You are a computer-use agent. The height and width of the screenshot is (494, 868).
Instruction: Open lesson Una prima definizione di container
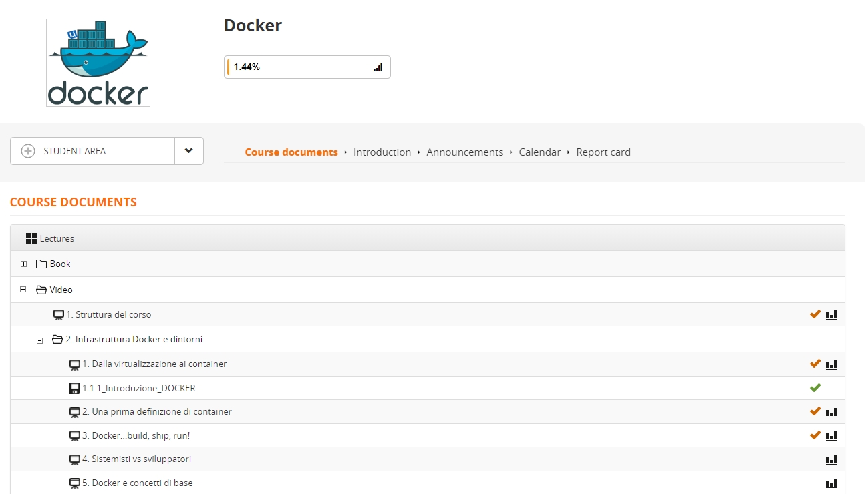[x=156, y=412]
